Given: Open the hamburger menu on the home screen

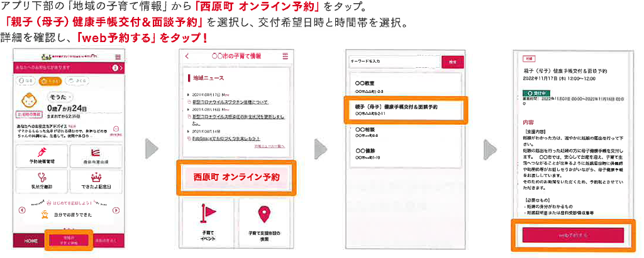Looking at the screenshot, I should tap(117, 56).
